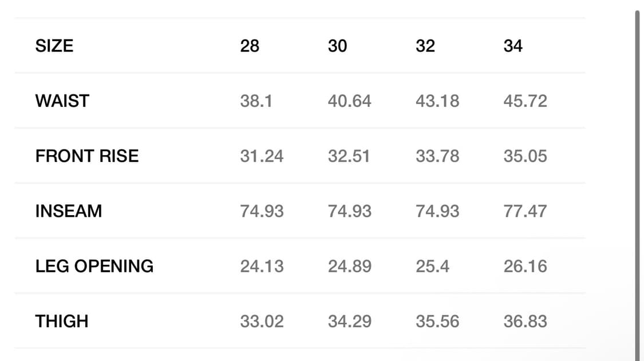This screenshot has width=644, height=361.
Task: Click the INSEAM row label
Action: [x=69, y=211]
